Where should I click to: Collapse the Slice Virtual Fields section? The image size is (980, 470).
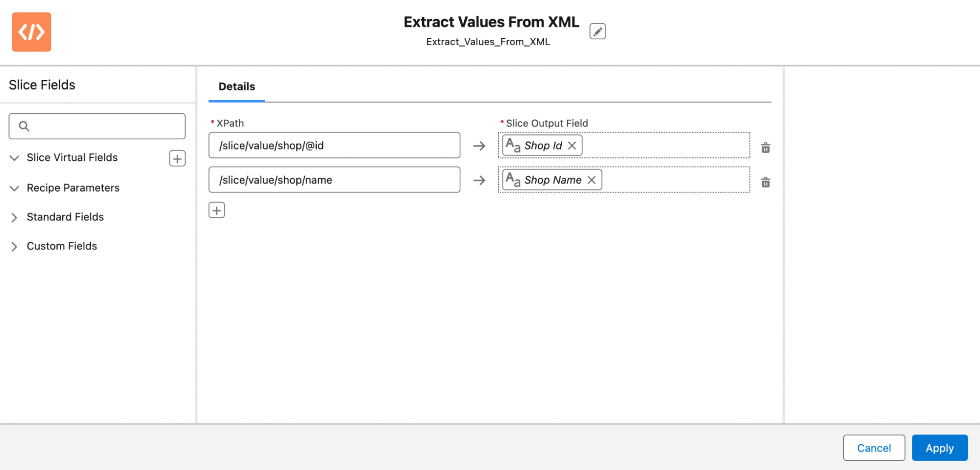[14, 158]
